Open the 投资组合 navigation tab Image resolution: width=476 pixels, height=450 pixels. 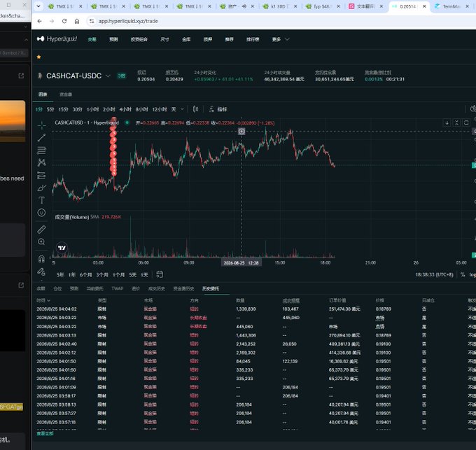point(139,39)
